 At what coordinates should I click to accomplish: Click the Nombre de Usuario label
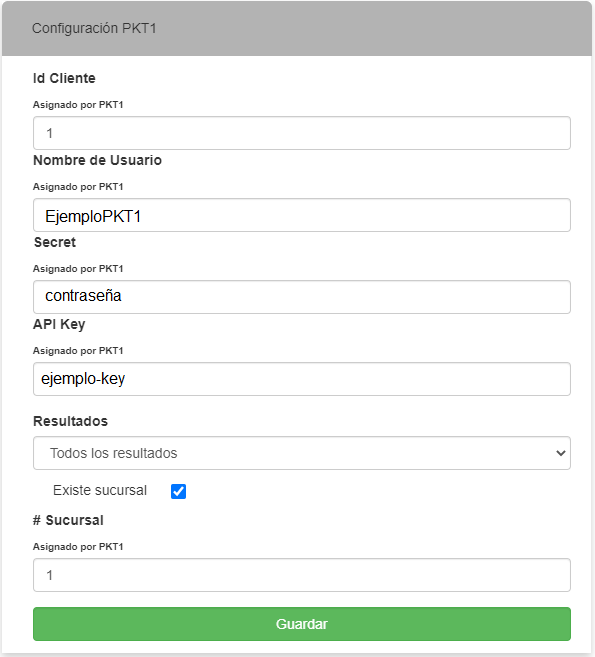point(97,160)
